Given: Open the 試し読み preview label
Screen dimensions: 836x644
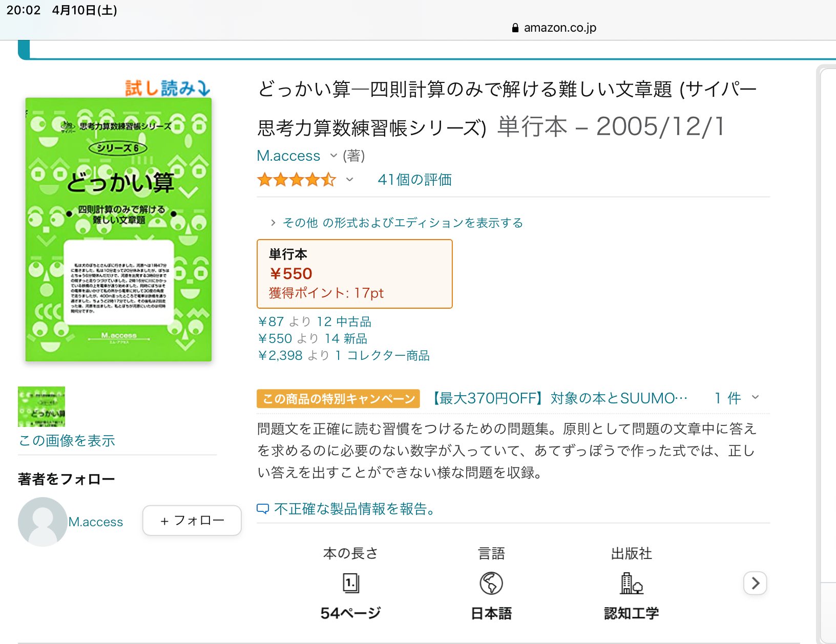Looking at the screenshot, I should click(168, 88).
